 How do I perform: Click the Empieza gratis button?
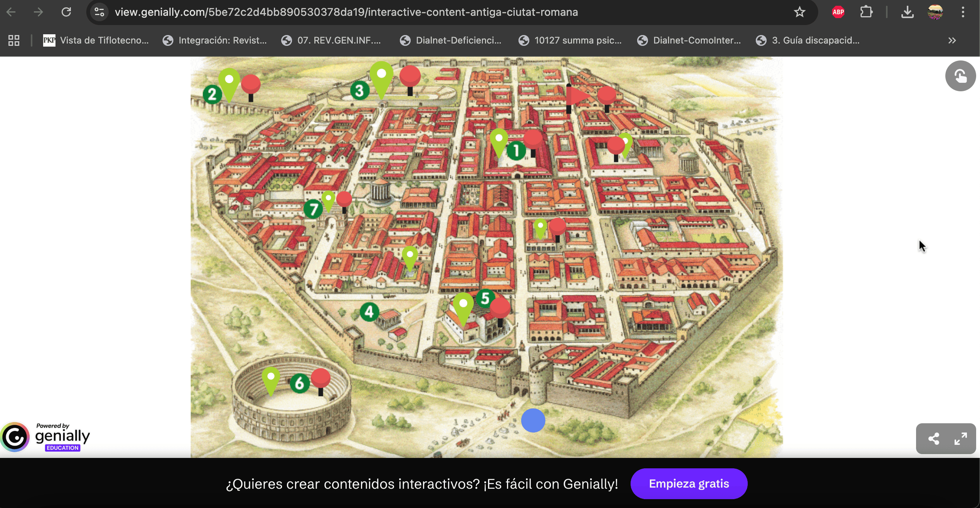point(689,484)
